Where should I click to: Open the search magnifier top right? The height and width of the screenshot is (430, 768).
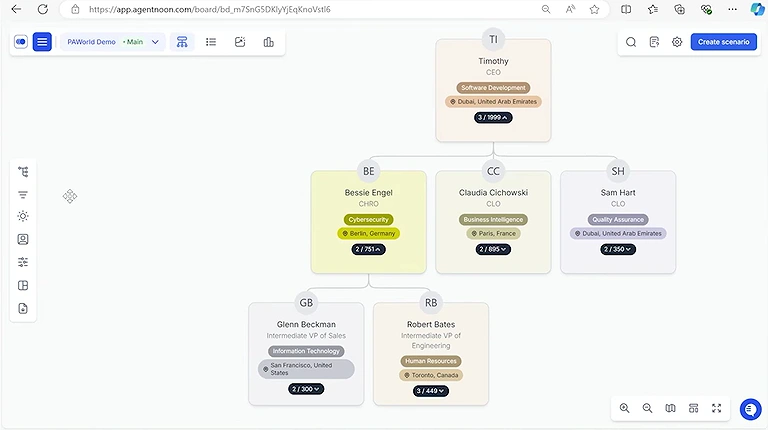(x=631, y=42)
